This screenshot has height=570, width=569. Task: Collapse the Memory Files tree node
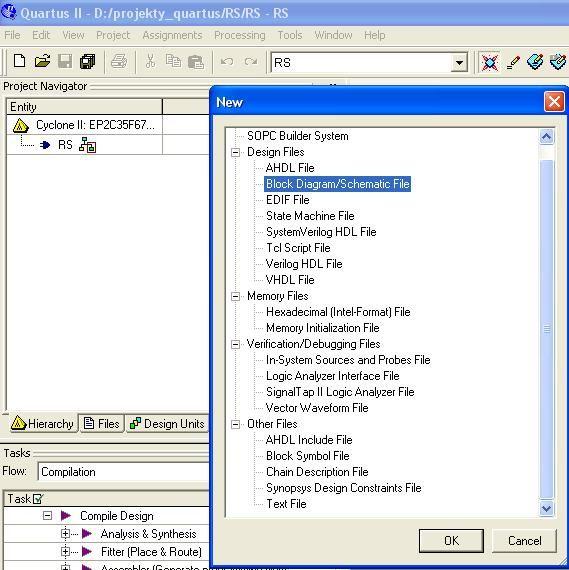click(x=235, y=296)
